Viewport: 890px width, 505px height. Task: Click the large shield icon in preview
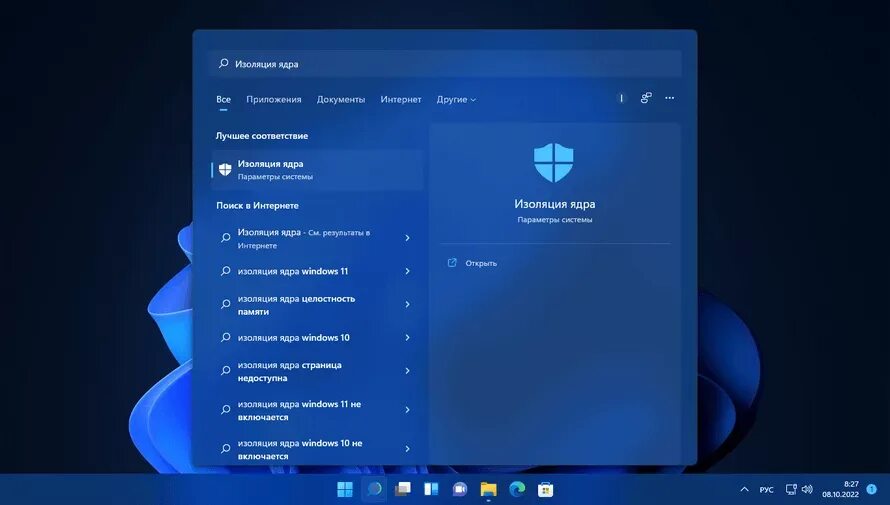point(553,163)
